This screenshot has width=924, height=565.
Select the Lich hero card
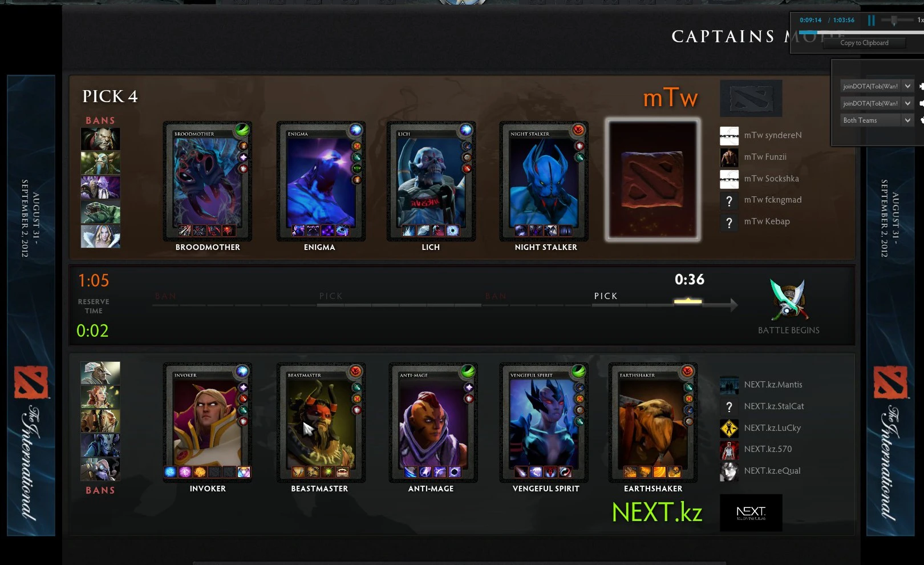coord(431,182)
